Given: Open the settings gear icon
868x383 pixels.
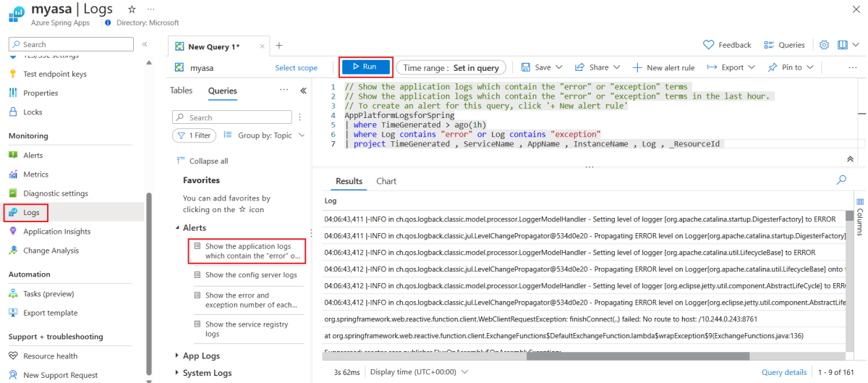Looking at the screenshot, I should tap(824, 45).
